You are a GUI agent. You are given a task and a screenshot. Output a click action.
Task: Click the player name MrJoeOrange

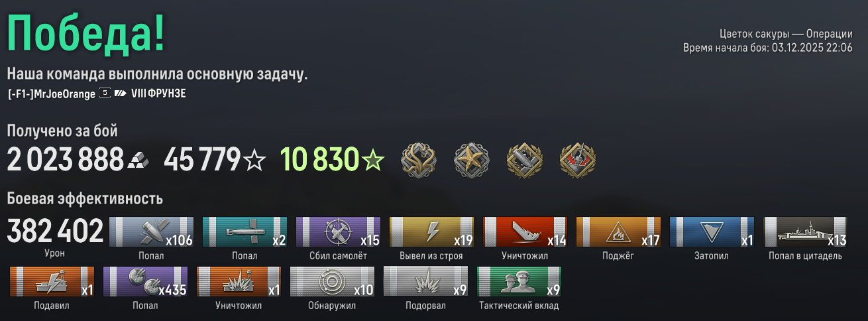pos(52,94)
